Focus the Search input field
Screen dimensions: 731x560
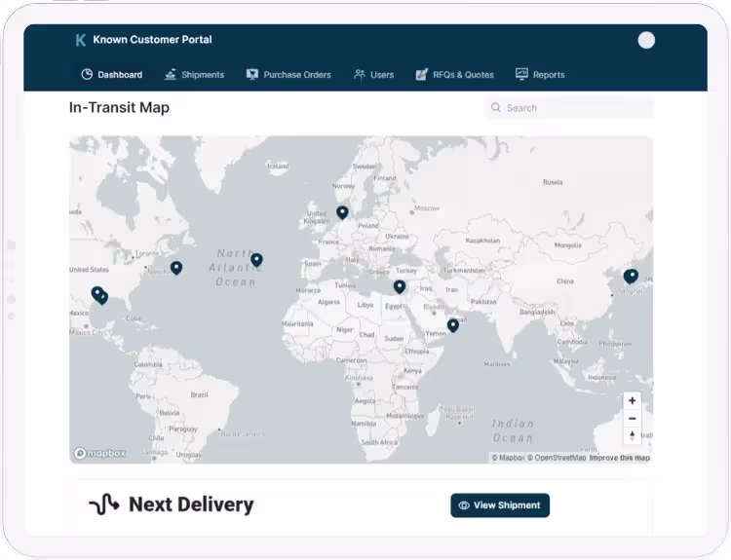pyautogui.click(x=569, y=108)
